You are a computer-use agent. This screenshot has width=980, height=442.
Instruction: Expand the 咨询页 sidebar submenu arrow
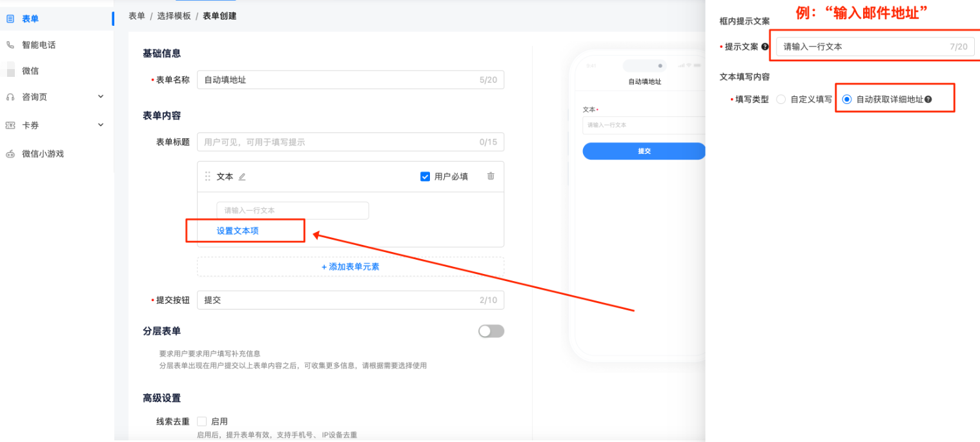[x=101, y=97]
